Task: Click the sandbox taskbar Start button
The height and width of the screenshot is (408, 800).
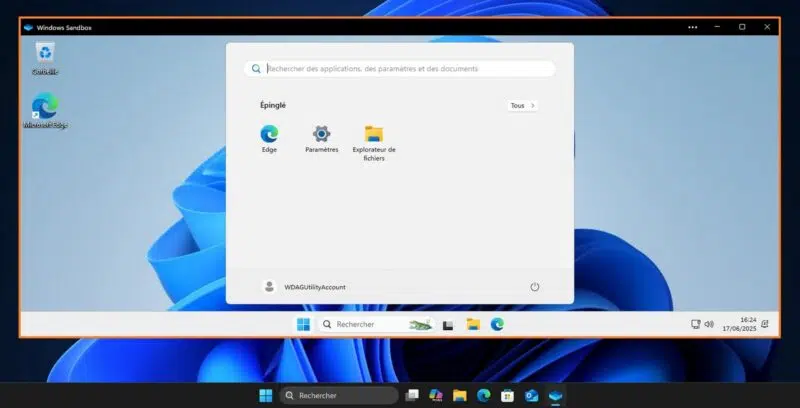Action: 303,324
